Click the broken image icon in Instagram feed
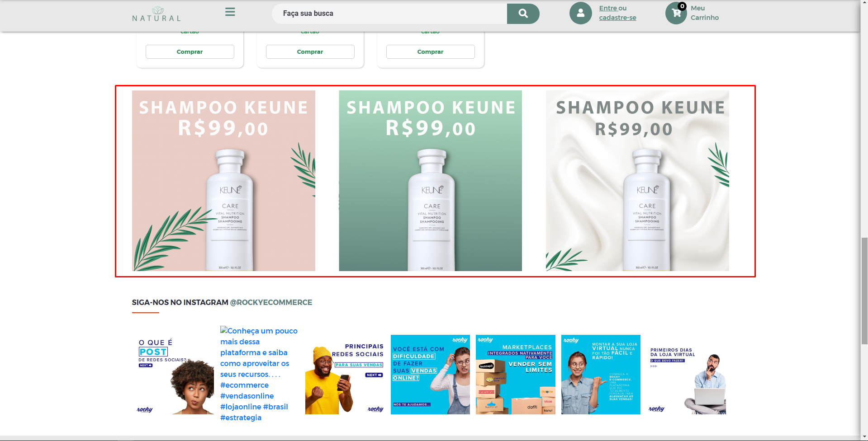The image size is (868, 441). [x=223, y=330]
